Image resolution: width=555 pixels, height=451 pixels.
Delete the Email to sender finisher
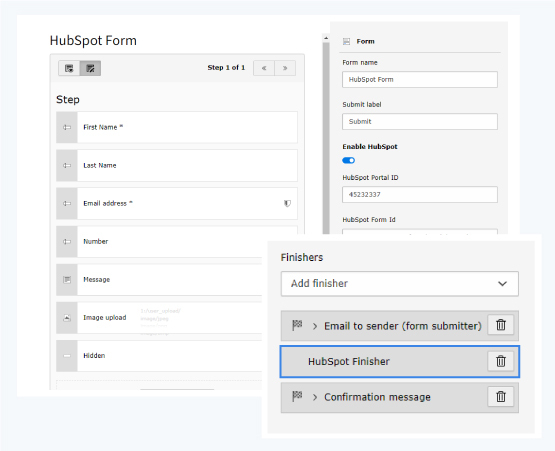point(500,325)
